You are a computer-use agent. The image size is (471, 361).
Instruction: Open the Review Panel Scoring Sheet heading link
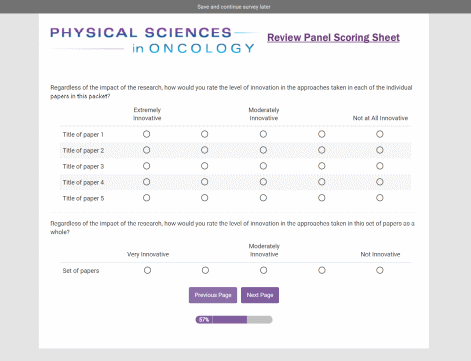[333, 38]
